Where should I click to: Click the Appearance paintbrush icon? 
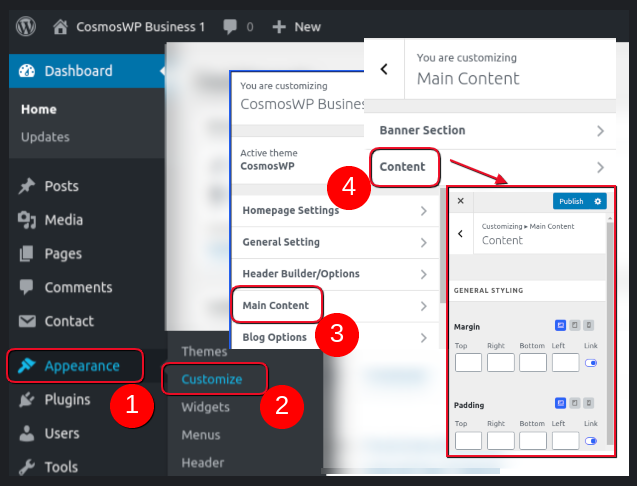point(27,366)
